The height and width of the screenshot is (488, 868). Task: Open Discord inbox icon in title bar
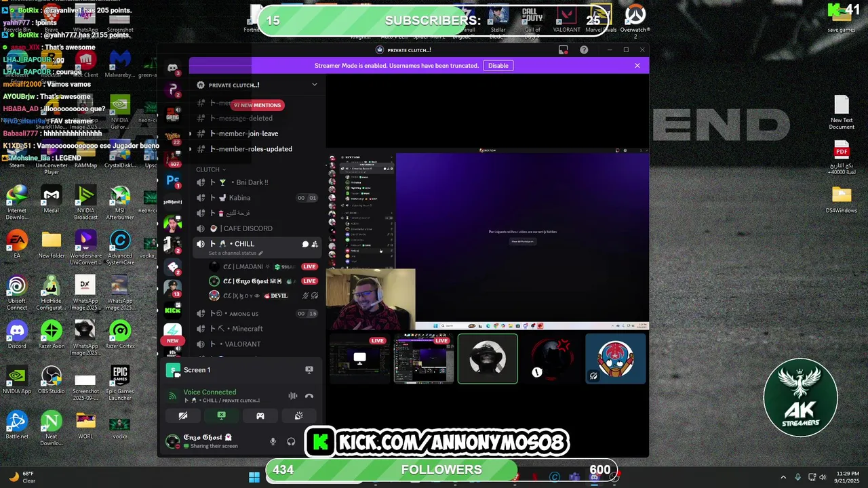pyautogui.click(x=563, y=49)
